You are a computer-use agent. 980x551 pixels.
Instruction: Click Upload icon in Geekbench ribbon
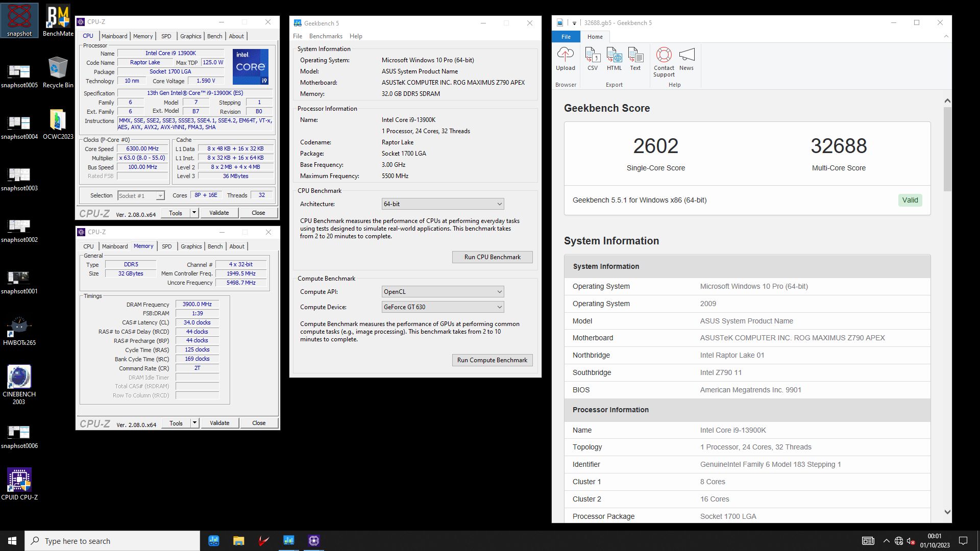pyautogui.click(x=565, y=59)
